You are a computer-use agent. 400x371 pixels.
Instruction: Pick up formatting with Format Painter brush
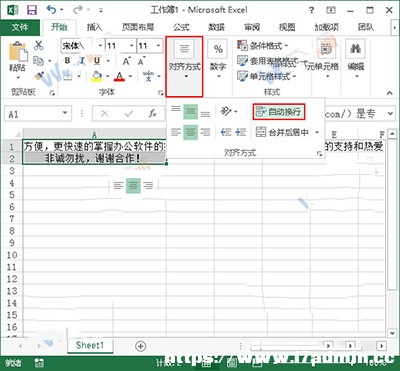pos(39,76)
